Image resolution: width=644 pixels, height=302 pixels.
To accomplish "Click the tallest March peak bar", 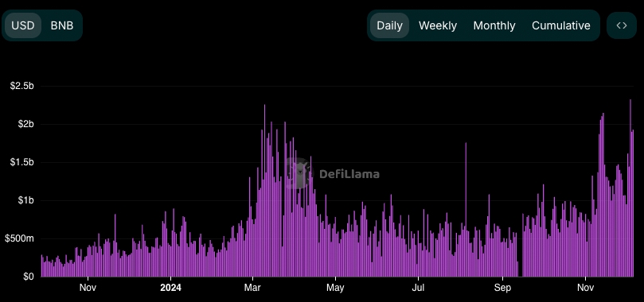I will [x=264, y=191].
